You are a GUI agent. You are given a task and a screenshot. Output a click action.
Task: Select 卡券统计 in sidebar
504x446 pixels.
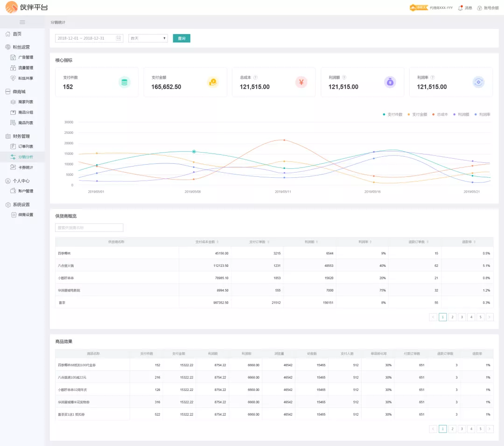(26, 167)
